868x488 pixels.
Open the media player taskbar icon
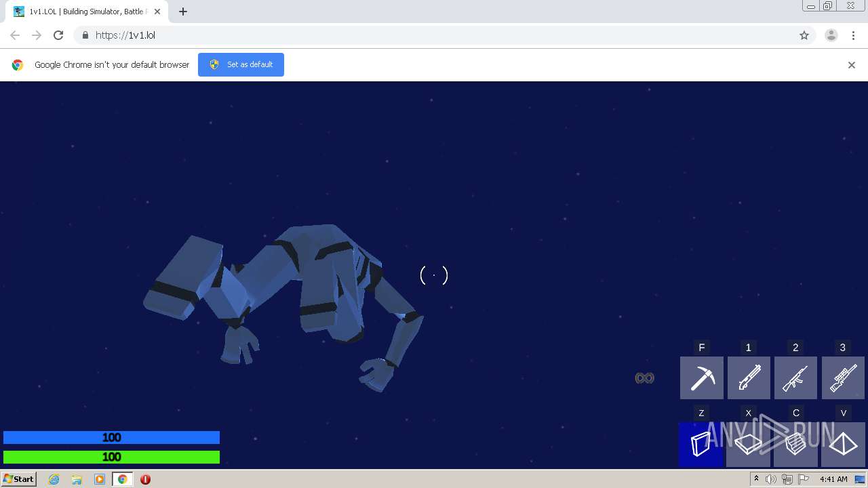click(x=100, y=479)
